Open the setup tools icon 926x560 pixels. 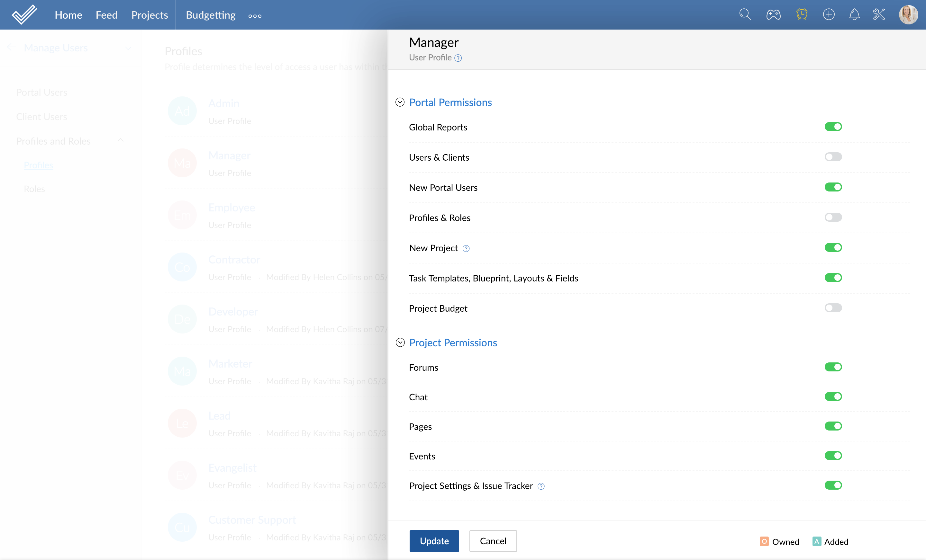[879, 15]
